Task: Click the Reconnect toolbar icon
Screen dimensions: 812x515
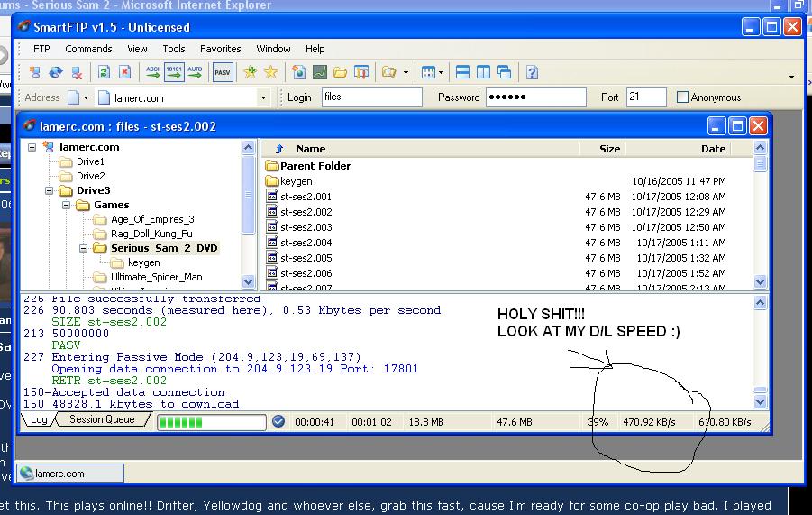Action: pos(55,72)
